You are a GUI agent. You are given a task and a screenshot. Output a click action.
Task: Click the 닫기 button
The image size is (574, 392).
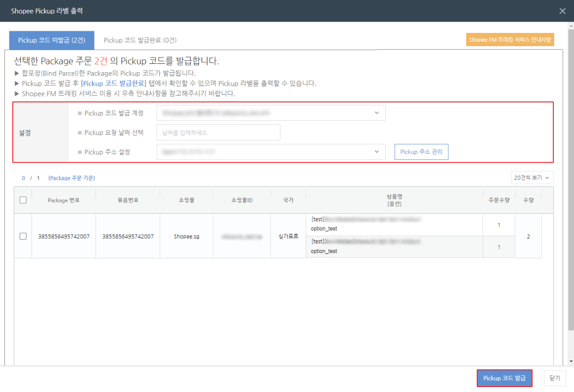tap(555, 378)
